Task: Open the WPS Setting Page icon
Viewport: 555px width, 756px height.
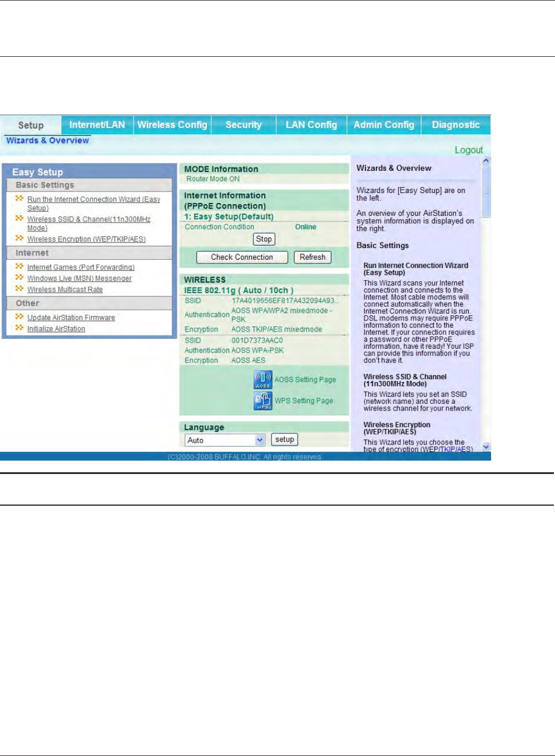Action: [263, 401]
